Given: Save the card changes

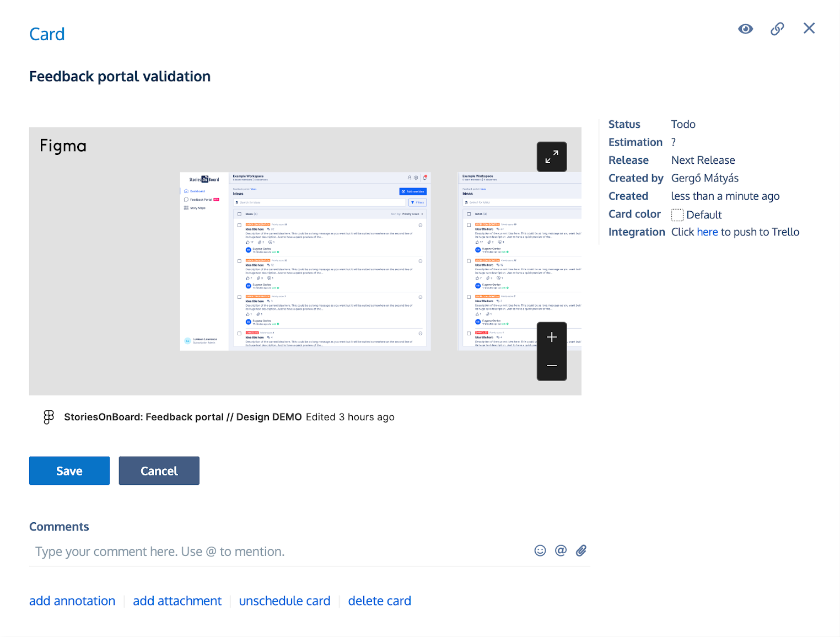Looking at the screenshot, I should click(x=69, y=470).
